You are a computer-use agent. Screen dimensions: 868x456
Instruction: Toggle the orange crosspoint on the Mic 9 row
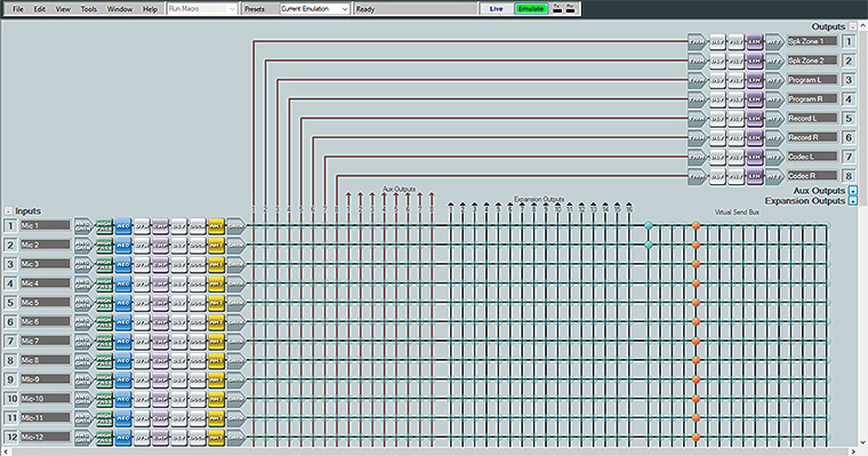pos(696,379)
